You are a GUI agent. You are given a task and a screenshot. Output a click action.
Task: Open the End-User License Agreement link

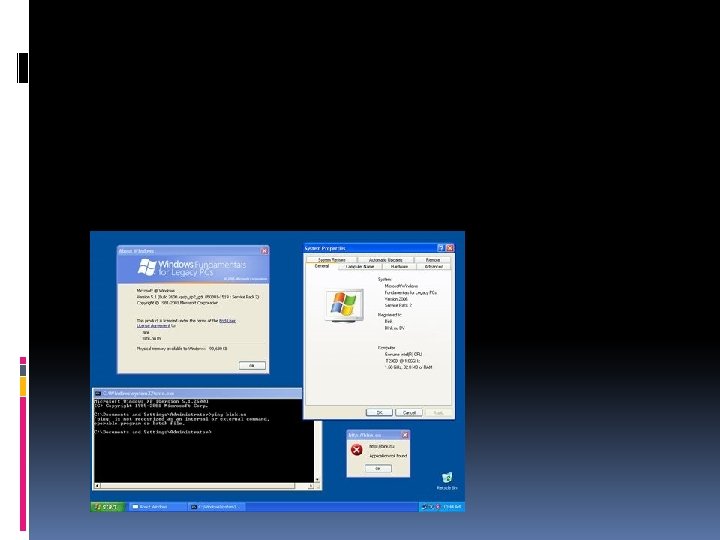[186, 323]
